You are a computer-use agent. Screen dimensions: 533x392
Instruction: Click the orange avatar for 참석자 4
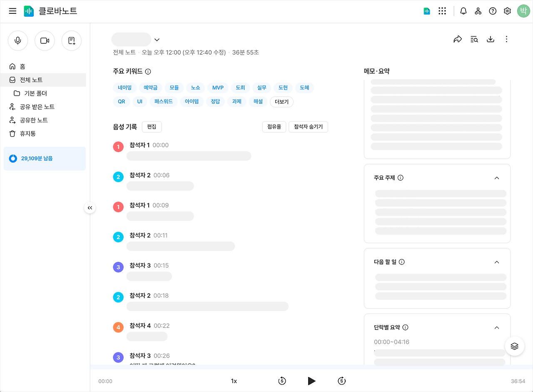point(118,327)
